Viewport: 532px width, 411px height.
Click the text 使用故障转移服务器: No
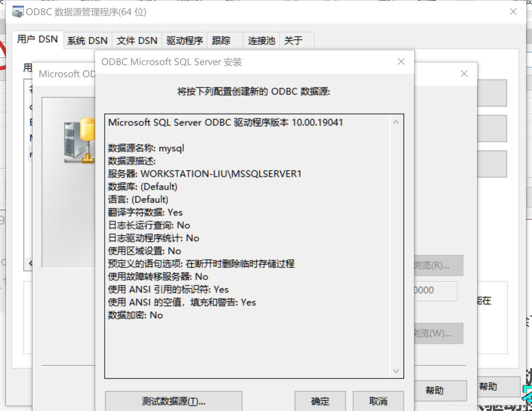(158, 277)
